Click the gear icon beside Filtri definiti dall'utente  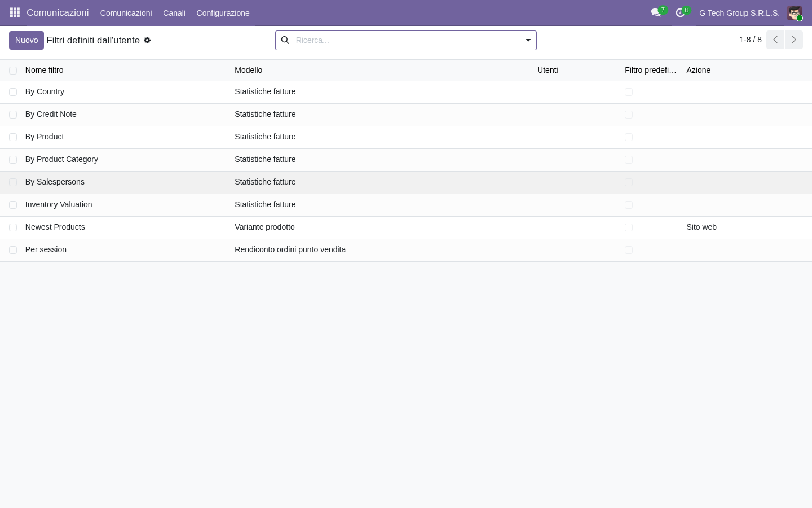tap(147, 40)
